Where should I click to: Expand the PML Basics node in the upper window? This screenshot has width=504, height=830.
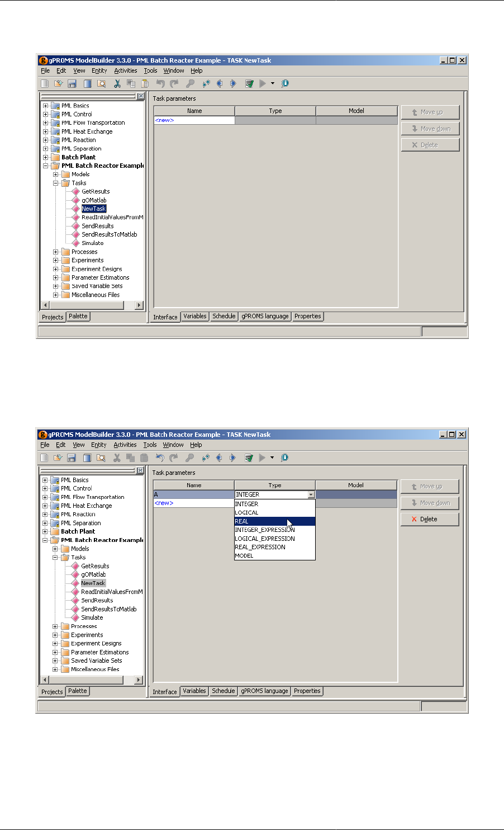[x=46, y=106]
